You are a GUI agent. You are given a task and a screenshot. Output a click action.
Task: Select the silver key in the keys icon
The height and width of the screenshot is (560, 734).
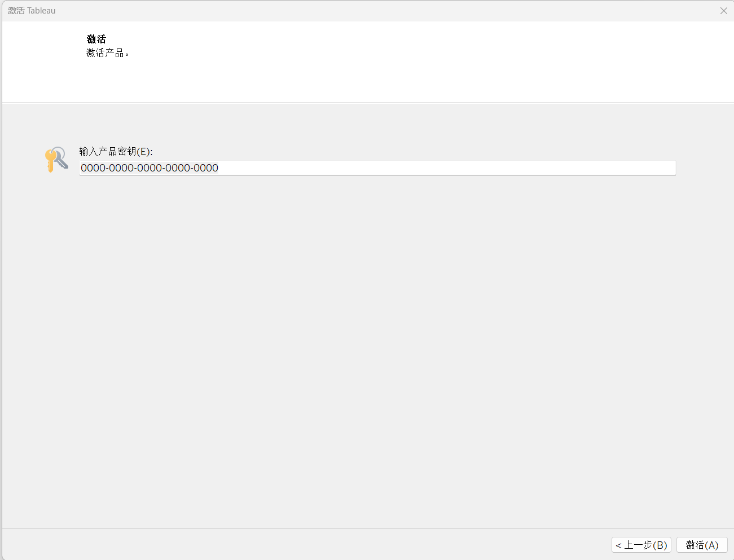coord(61,157)
